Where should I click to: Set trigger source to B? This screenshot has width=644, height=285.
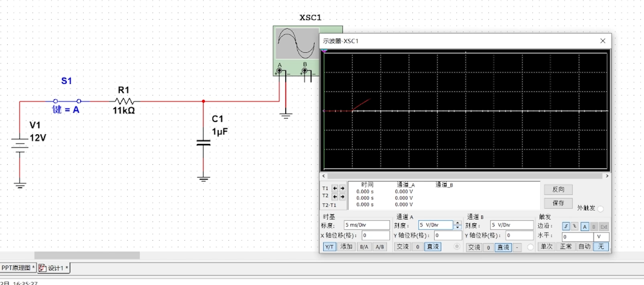(x=594, y=226)
